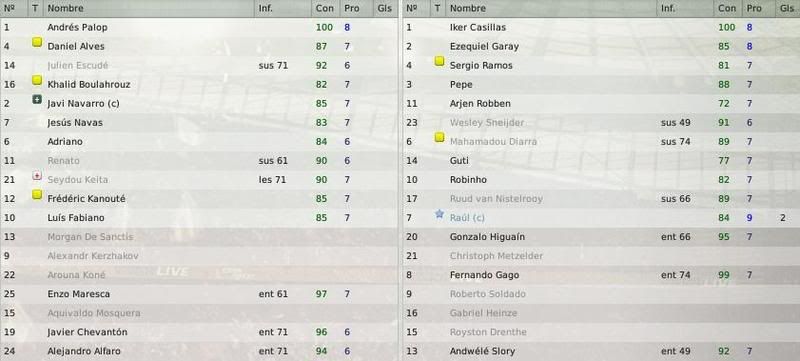
Task: Click the yellow card icon beside Frédéric Kanouté
Action: (x=37, y=195)
